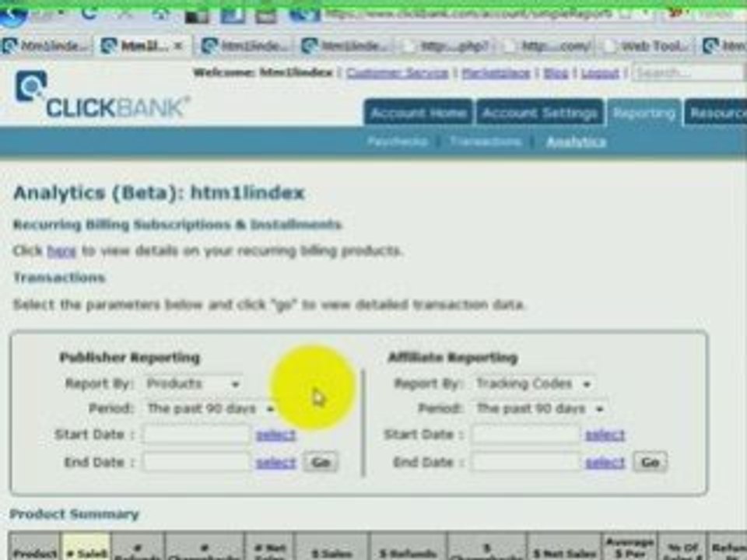Switch to the http:...php? browser tab
This screenshot has width=747, height=560.
pos(449,46)
